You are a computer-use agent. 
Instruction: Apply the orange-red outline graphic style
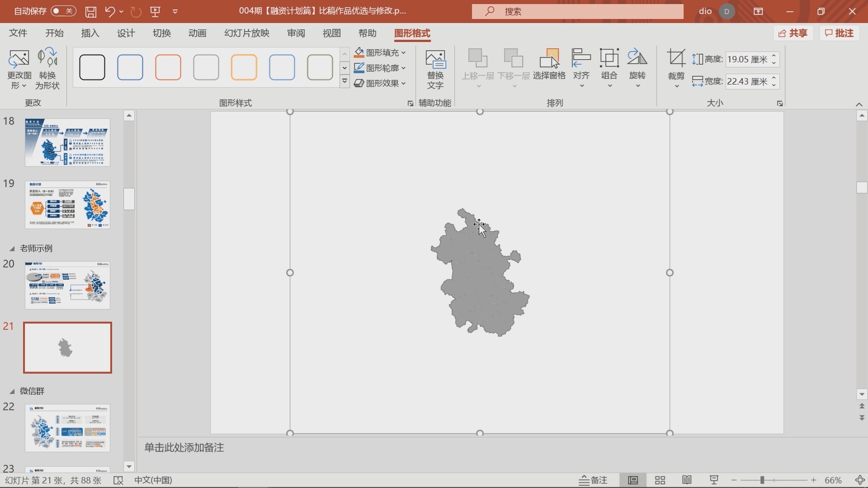point(168,67)
